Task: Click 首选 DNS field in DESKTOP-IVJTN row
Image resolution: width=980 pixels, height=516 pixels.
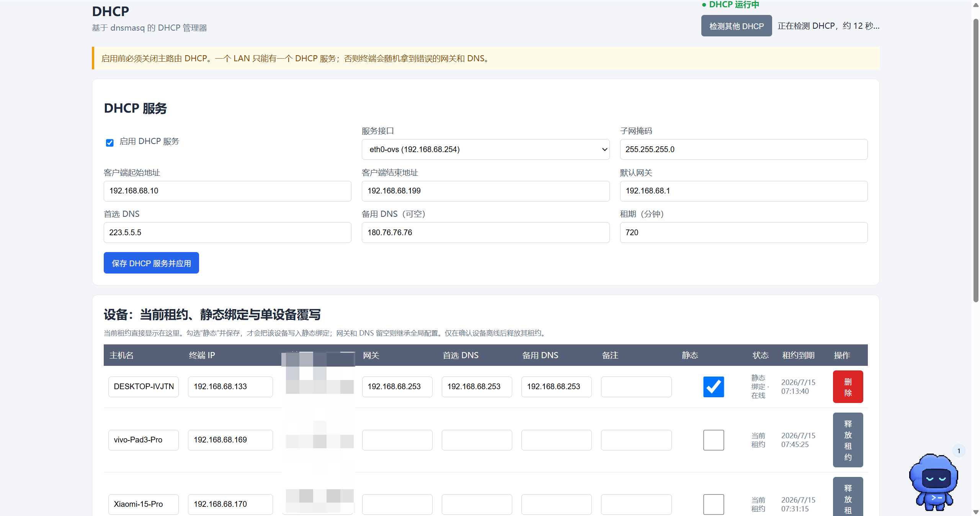Action: pyautogui.click(x=477, y=387)
